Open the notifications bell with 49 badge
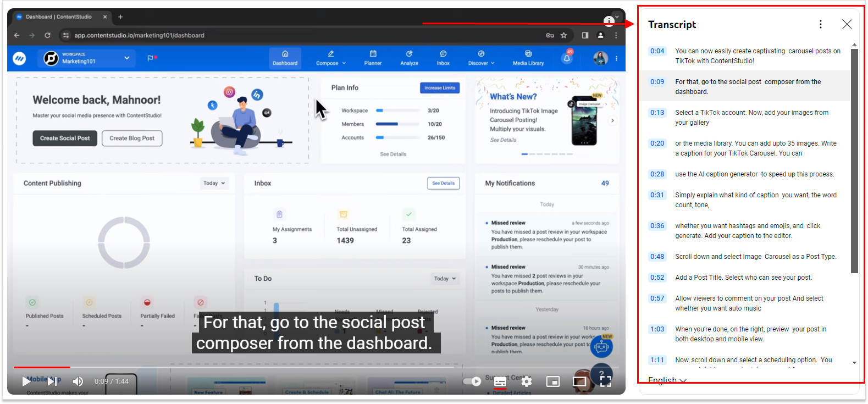868x404 pixels. pos(567,58)
